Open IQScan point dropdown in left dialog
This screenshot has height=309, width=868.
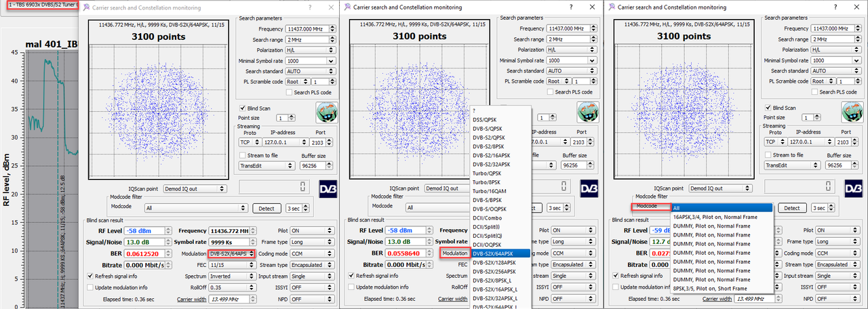[195, 188]
